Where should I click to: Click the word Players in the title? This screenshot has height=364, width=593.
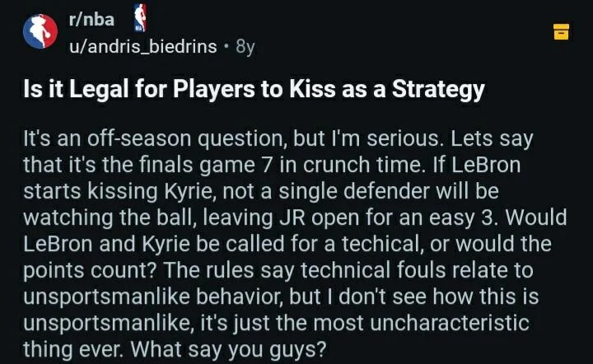214,90
